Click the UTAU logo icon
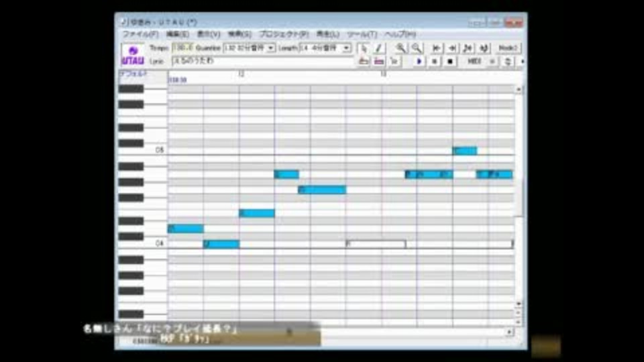The image size is (644, 362). pyautogui.click(x=133, y=54)
